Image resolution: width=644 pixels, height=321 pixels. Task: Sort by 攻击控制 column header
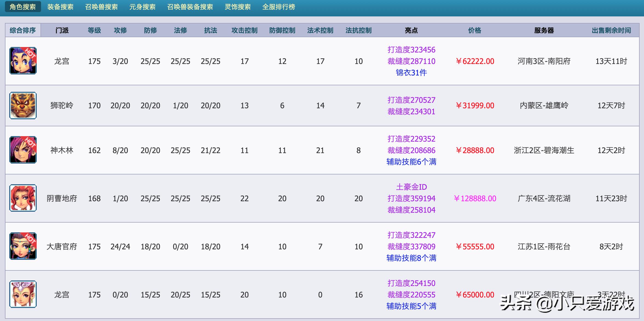[244, 30]
